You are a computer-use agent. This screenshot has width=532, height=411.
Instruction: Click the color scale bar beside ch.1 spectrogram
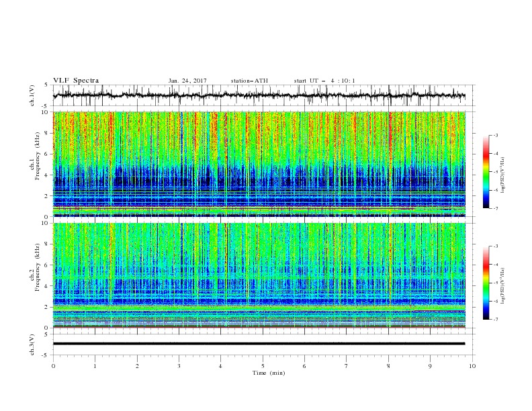pos(486,172)
